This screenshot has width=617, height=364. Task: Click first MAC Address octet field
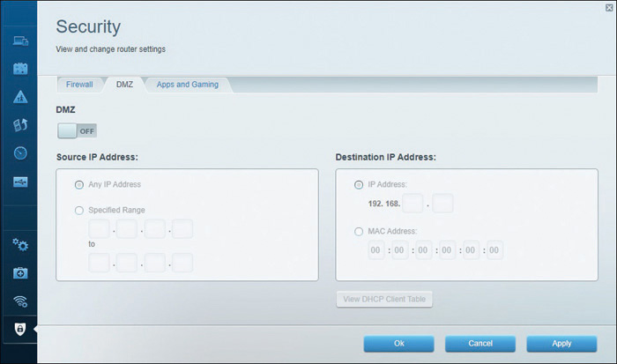(375, 250)
